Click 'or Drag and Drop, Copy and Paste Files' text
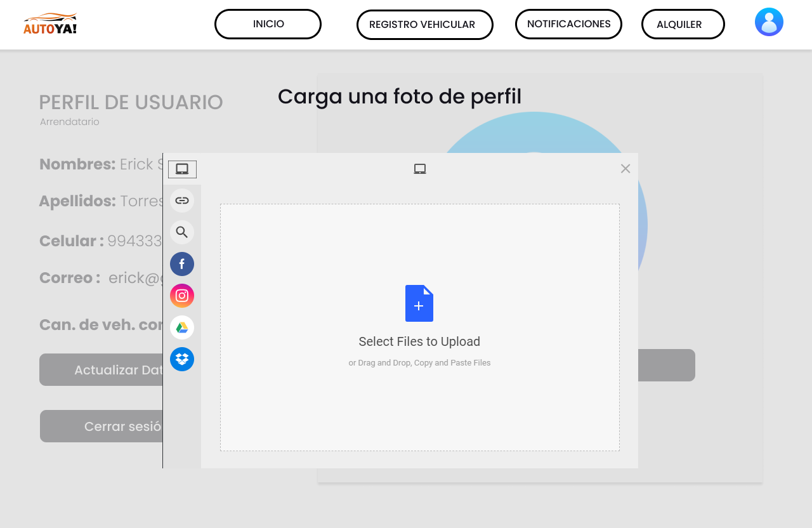The image size is (812, 528). [419, 363]
